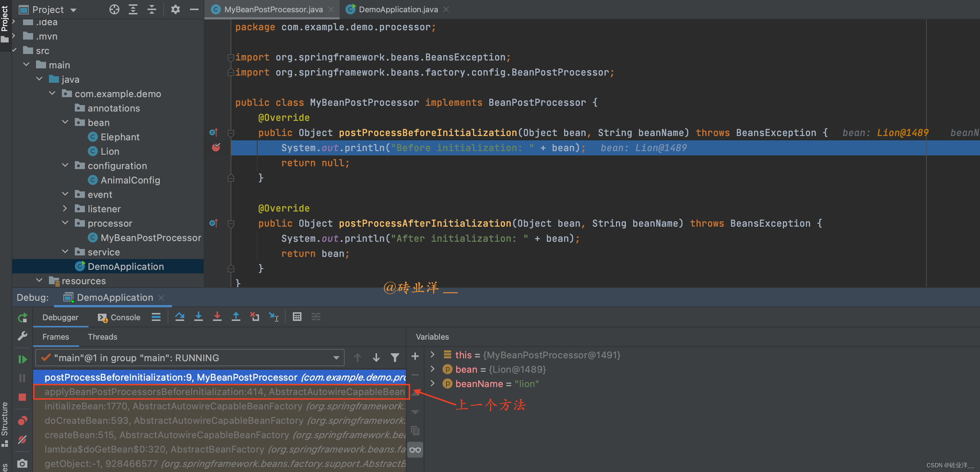Click the Step Into icon
This screenshot has width=980, height=472.
198,317
